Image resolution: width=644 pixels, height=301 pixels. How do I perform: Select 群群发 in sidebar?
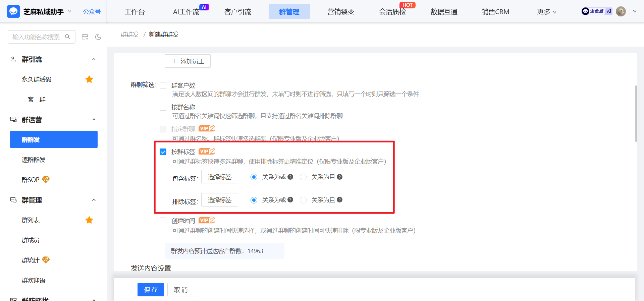(54, 139)
